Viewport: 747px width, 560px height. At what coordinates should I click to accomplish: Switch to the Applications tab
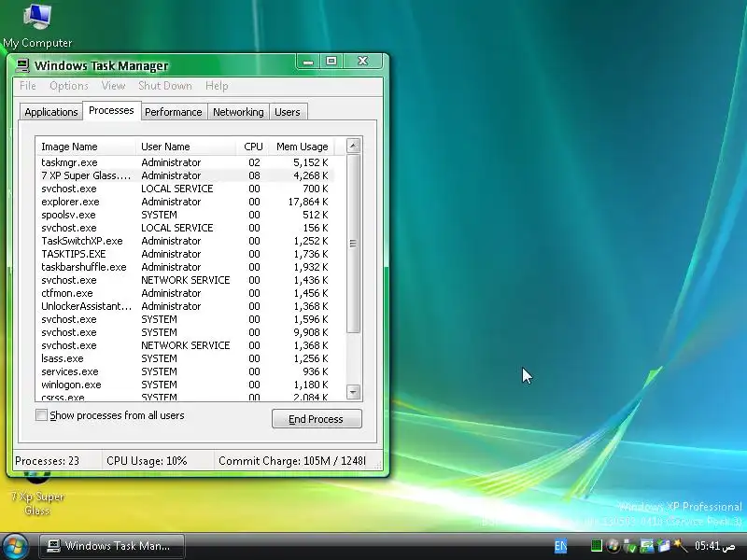click(x=51, y=112)
